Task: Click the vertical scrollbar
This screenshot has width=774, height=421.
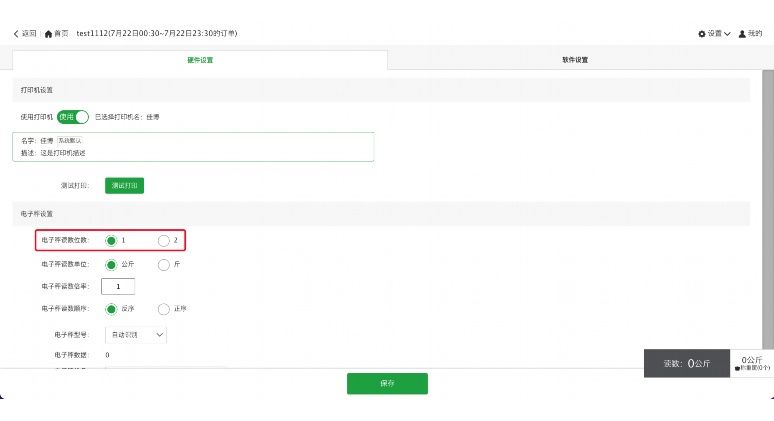Action: [768, 210]
